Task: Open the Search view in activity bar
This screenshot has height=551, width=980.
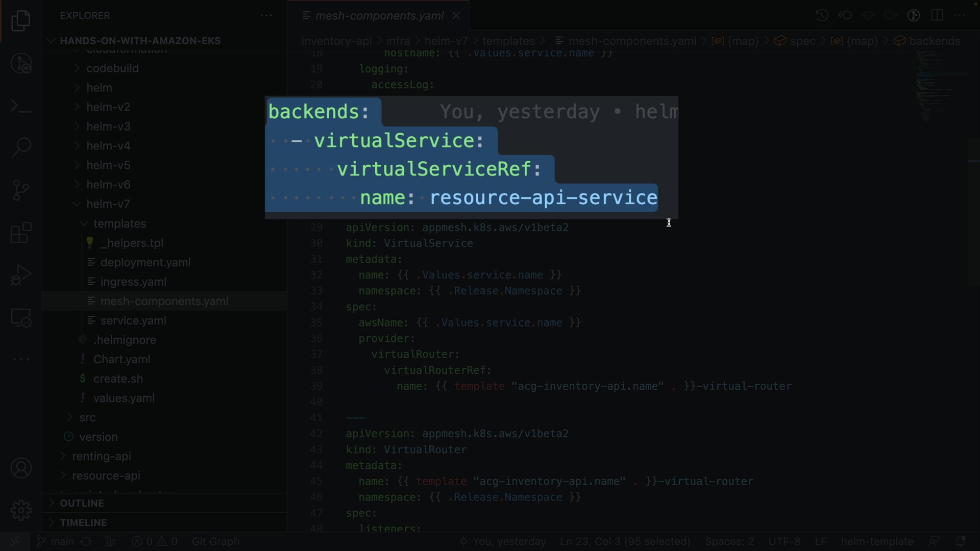Action: point(21,147)
